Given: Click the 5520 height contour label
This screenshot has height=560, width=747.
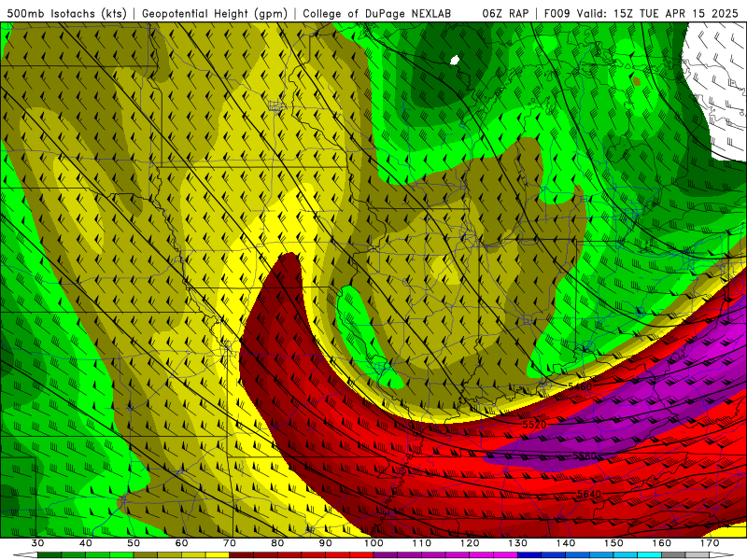Looking at the screenshot, I should (x=534, y=425).
